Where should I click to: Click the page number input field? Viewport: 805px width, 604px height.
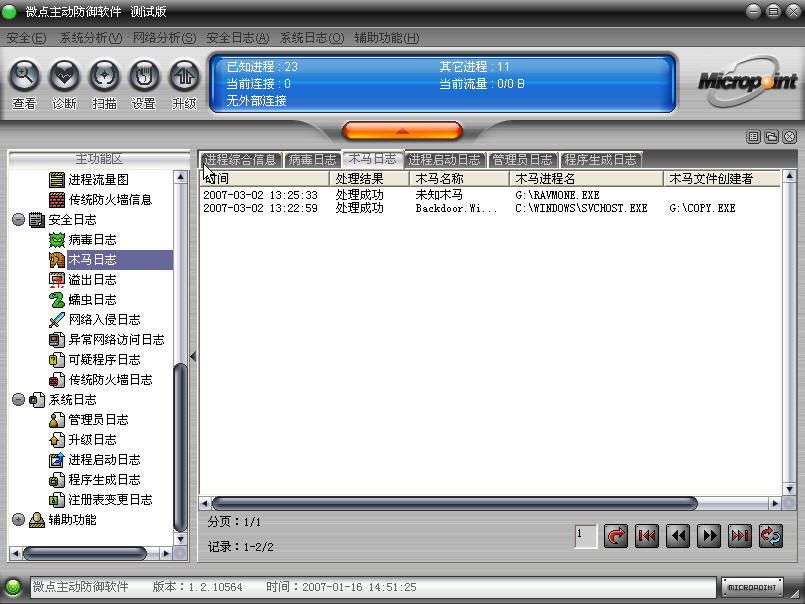(x=586, y=536)
